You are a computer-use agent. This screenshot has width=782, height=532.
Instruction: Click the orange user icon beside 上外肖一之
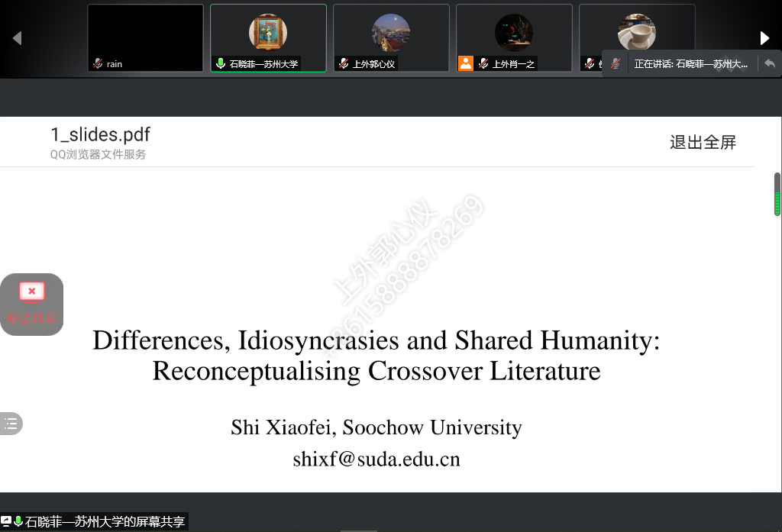tap(465, 64)
